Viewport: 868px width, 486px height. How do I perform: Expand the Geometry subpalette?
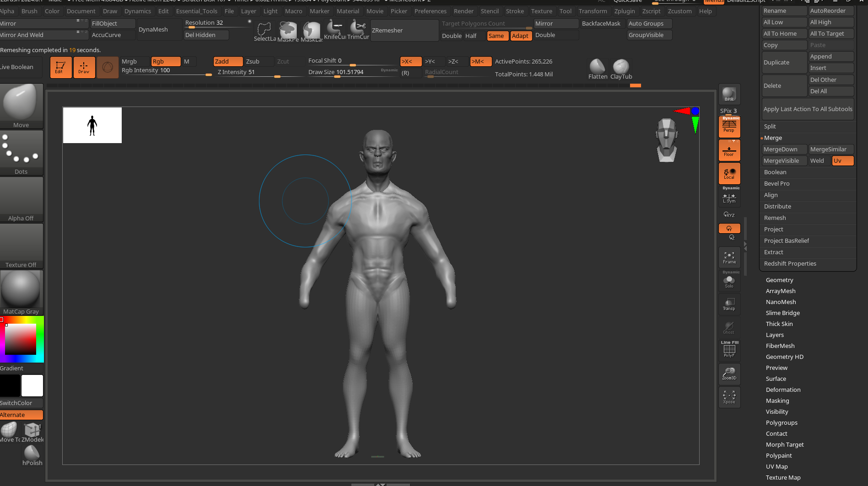click(780, 280)
